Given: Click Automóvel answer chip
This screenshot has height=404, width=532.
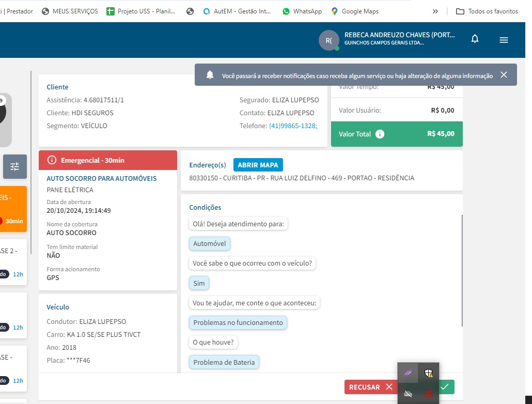Looking at the screenshot, I should (209, 244).
